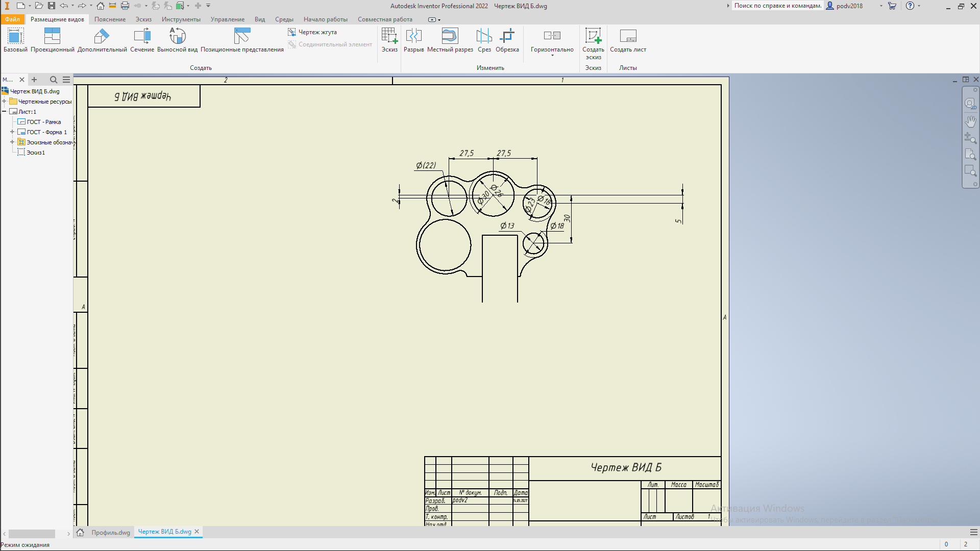The image size is (980, 551).
Task: Select the Выносной вид tool
Action: 177,37
